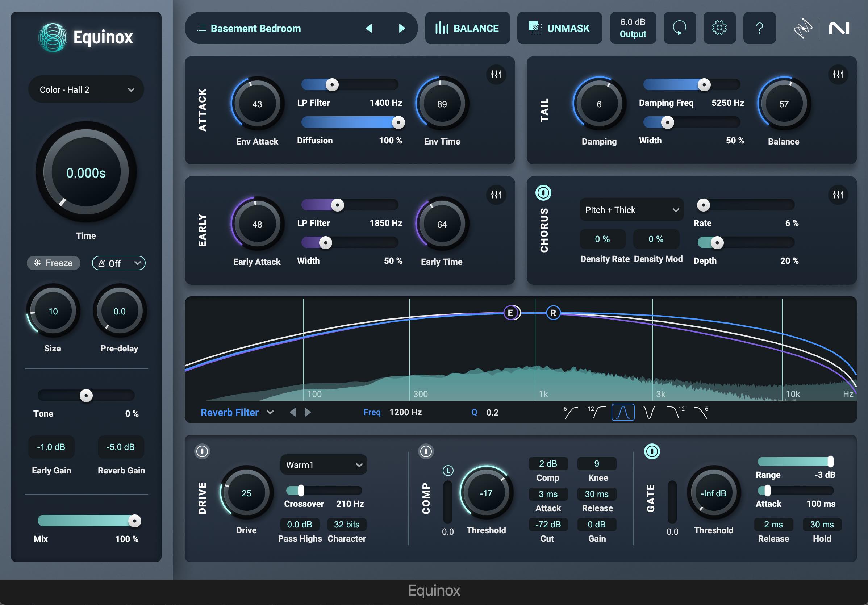Disable the Gate section power button
This screenshot has height=605, width=868.
coord(652,451)
